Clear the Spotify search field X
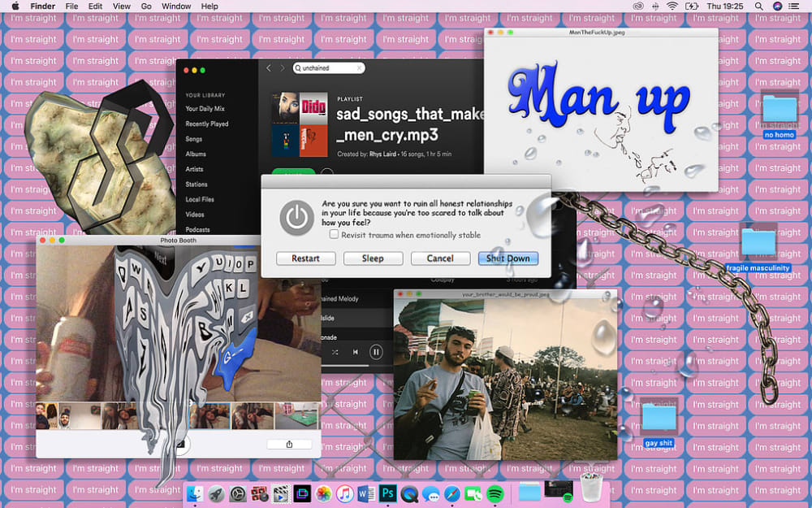The height and width of the screenshot is (508, 812). click(360, 68)
